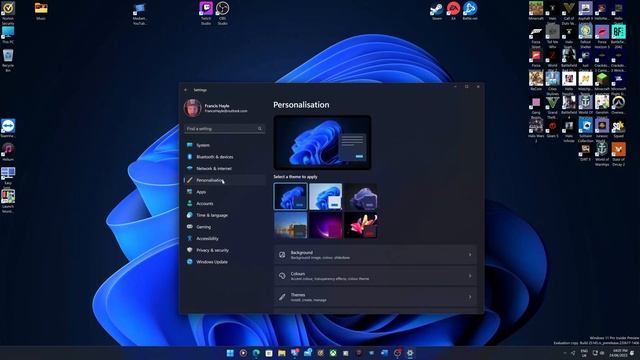Open Time & language settings
The image size is (640, 360).
(224, 215)
